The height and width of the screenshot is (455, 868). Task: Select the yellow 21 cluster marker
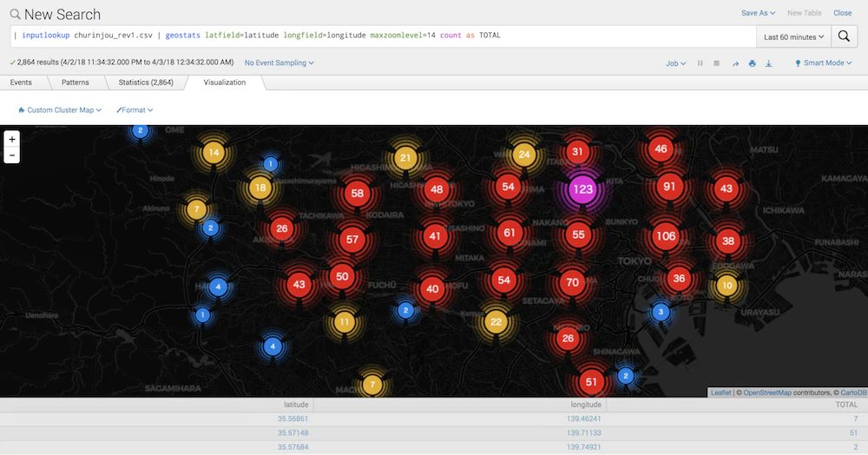tap(405, 158)
